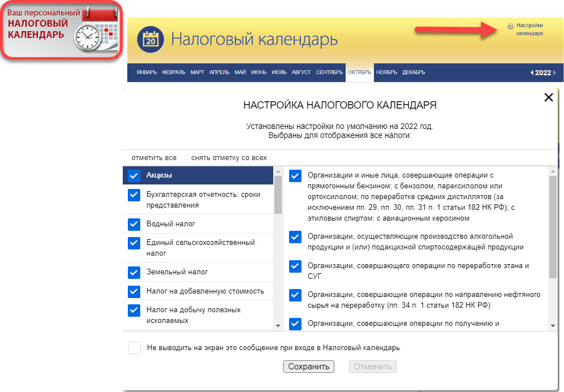The width and height of the screenshot is (564, 392).
Task: Go to previous year using left arrow
Action: (x=532, y=72)
